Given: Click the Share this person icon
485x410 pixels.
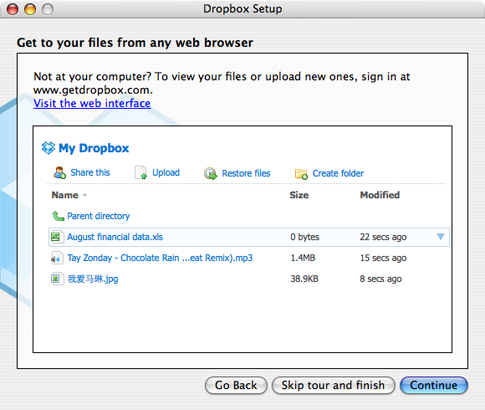Looking at the screenshot, I should [60, 173].
